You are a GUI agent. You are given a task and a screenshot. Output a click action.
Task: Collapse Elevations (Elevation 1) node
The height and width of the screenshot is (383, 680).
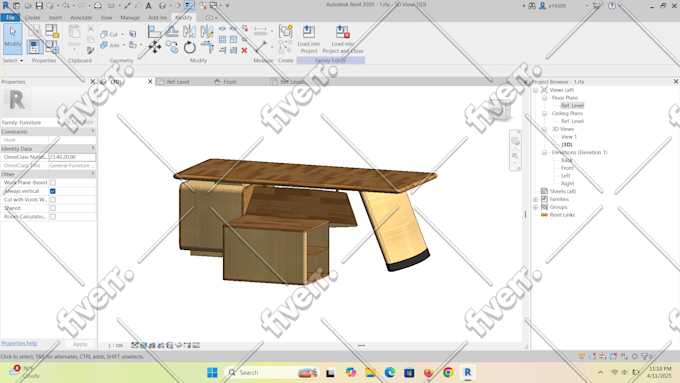(544, 153)
